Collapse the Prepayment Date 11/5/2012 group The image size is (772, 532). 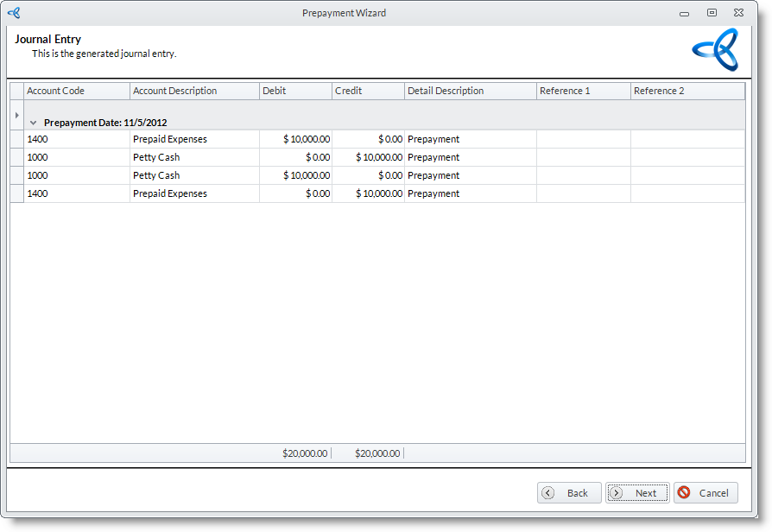coord(34,123)
